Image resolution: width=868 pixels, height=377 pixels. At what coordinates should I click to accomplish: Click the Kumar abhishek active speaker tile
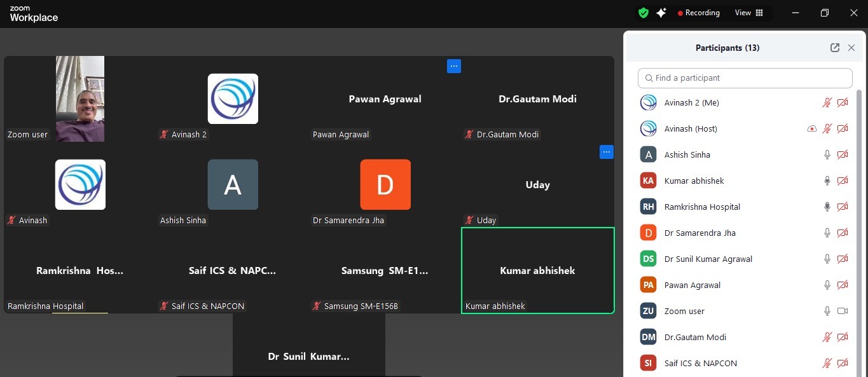[x=537, y=270]
